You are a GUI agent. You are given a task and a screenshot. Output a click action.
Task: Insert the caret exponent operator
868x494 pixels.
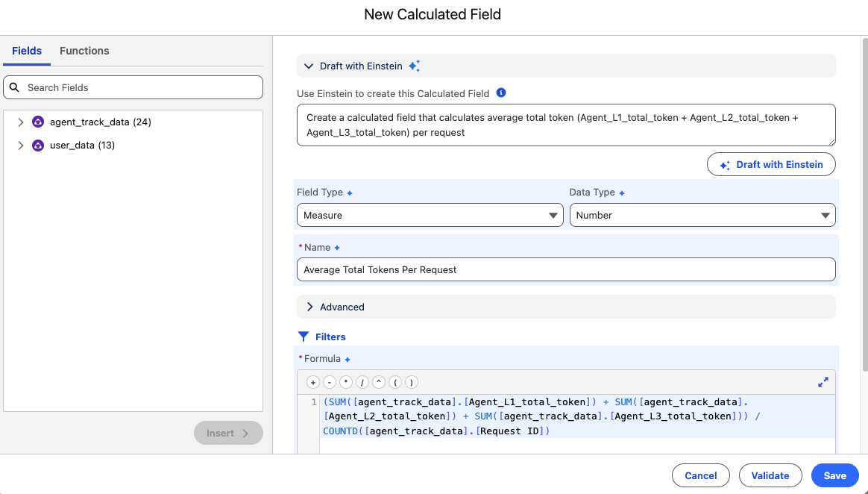point(378,382)
